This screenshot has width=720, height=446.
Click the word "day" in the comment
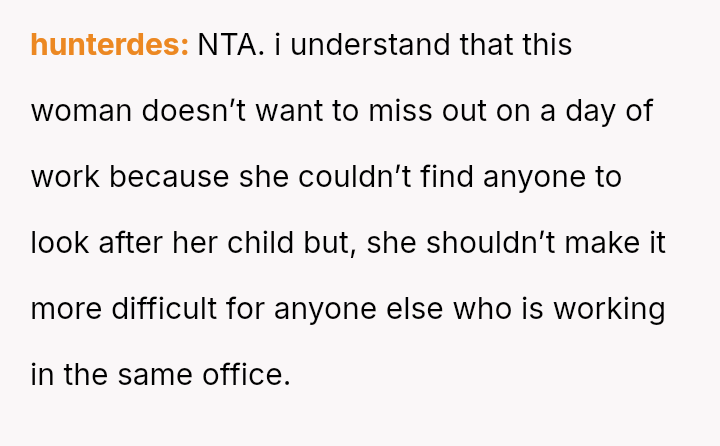[590, 111]
